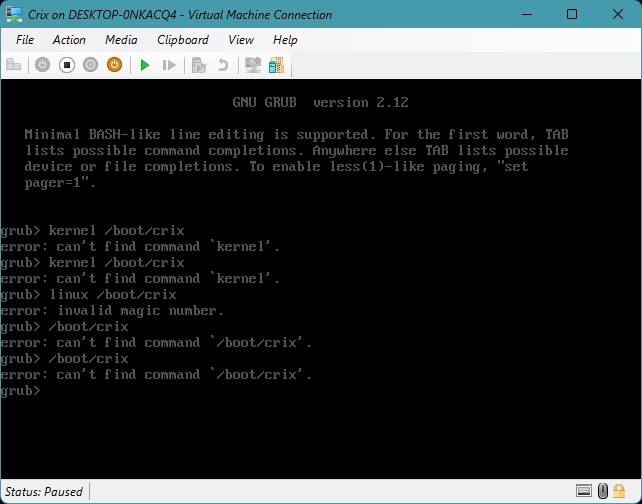
Task: Click the keyboard icon in the status bar
Action: tap(583, 491)
